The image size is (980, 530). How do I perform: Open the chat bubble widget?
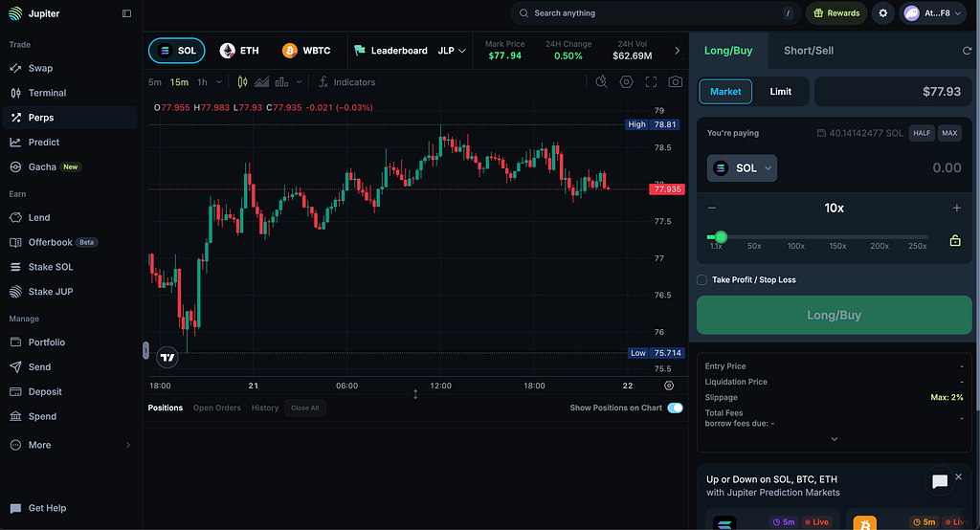(940, 481)
